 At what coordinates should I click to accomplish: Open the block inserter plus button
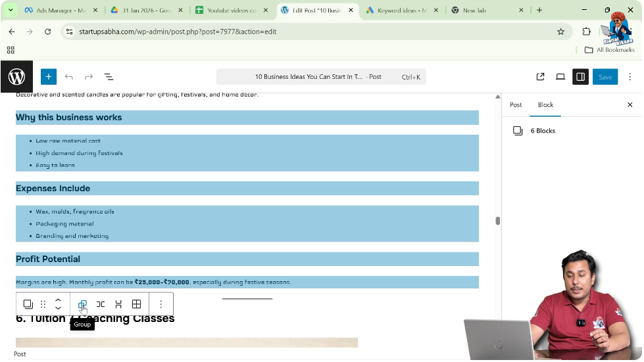click(49, 77)
